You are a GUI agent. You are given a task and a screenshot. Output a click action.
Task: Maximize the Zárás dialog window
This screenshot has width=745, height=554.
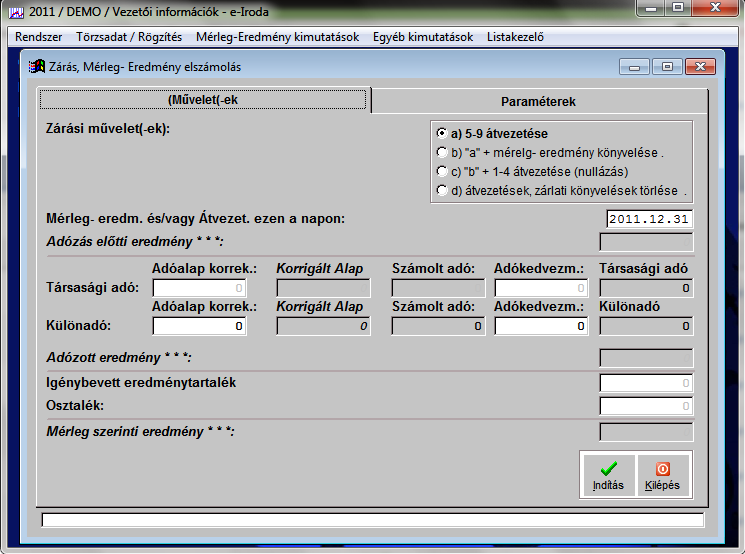667,67
